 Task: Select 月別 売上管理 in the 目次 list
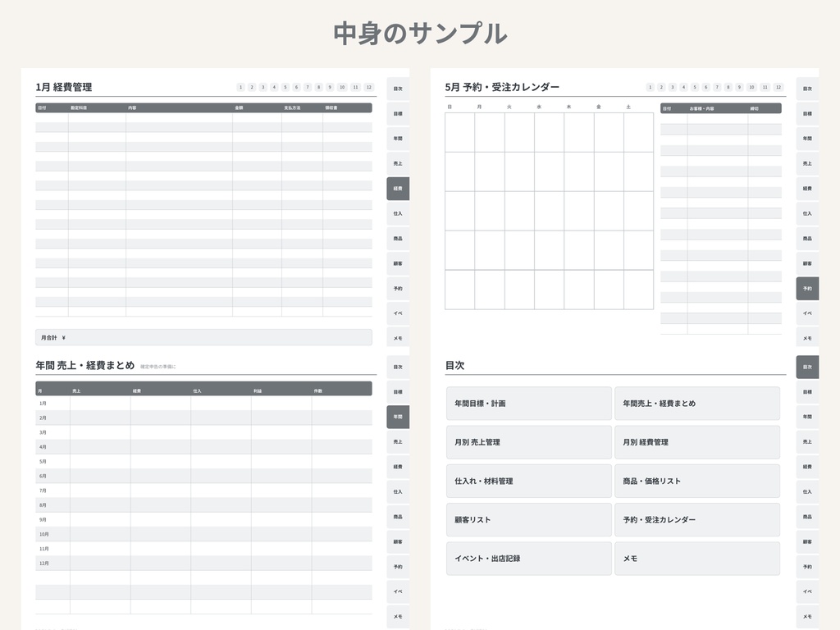pyautogui.click(x=529, y=442)
